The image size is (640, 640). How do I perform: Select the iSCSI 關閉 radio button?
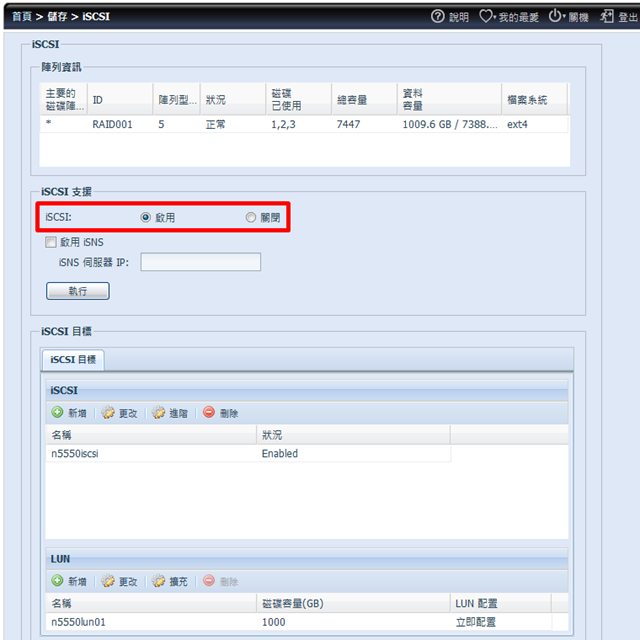pyautogui.click(x=251, y=217)
